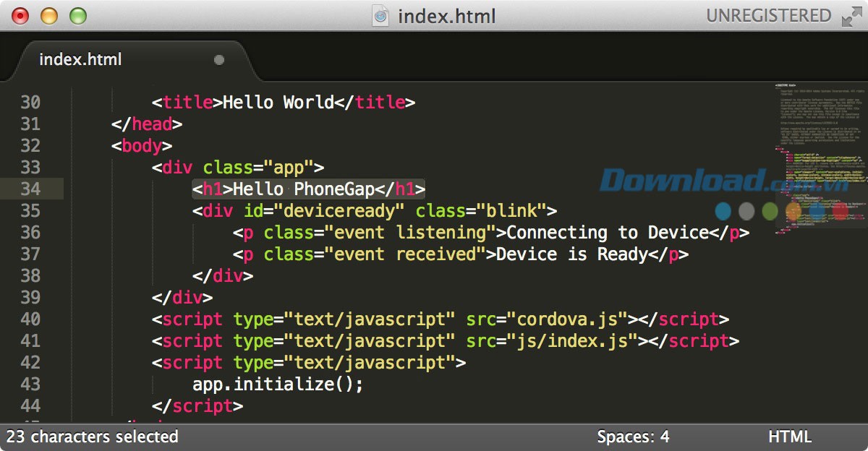Viewport: 868px width, 451px height.
Task: Close index.html tab via the unsaved dot
Action: tap(219, 60)
